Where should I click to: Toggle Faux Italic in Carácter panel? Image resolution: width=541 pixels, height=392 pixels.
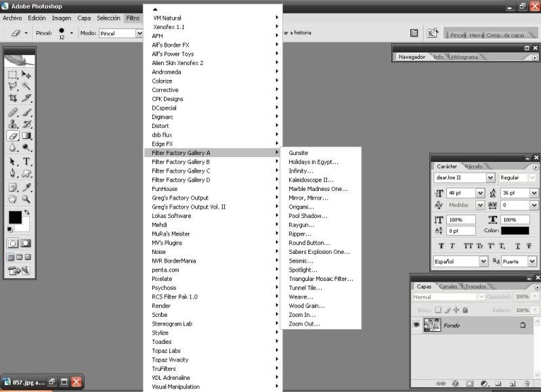(452, 246)
